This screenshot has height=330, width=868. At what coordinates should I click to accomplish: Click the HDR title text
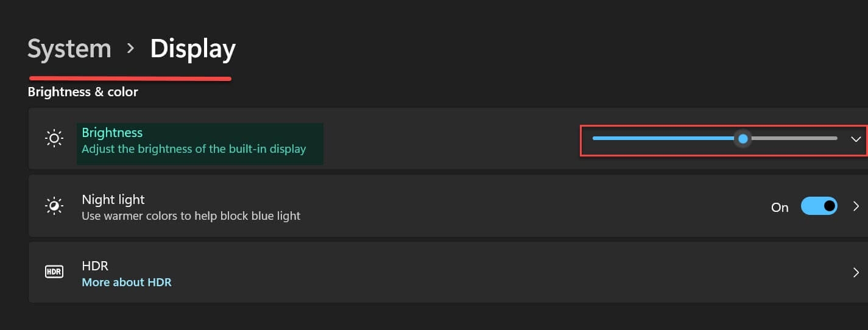pos(95,266)
